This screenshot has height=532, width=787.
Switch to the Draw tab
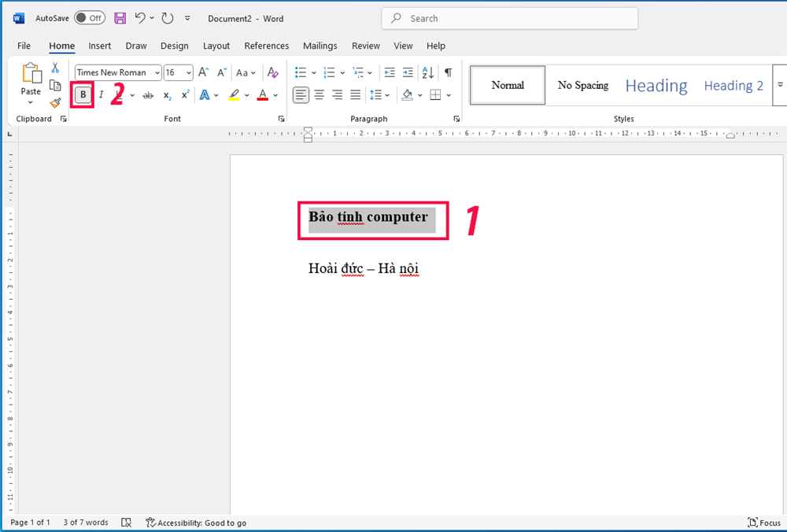pyautogui.click(x=136, y=46)
